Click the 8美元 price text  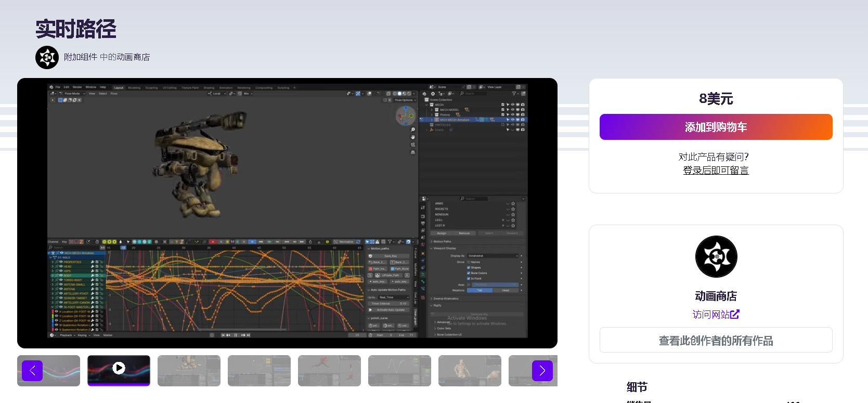pos(716,98)
